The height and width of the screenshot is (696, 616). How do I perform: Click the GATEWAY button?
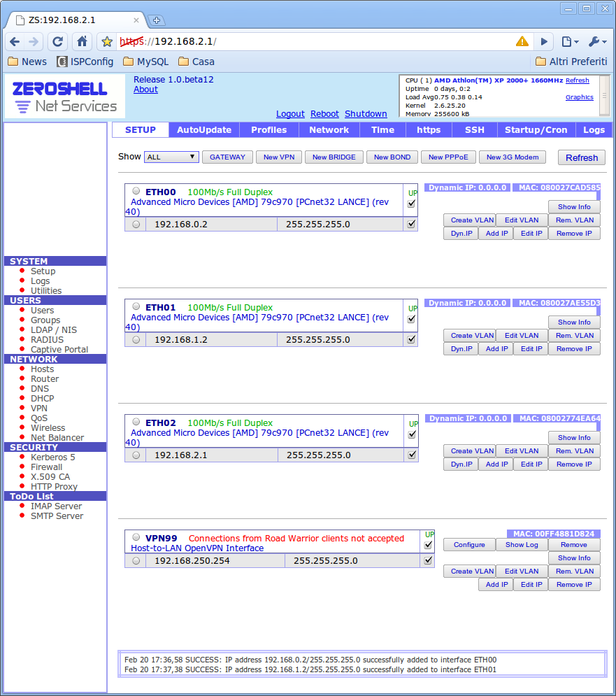click(227, 157)
